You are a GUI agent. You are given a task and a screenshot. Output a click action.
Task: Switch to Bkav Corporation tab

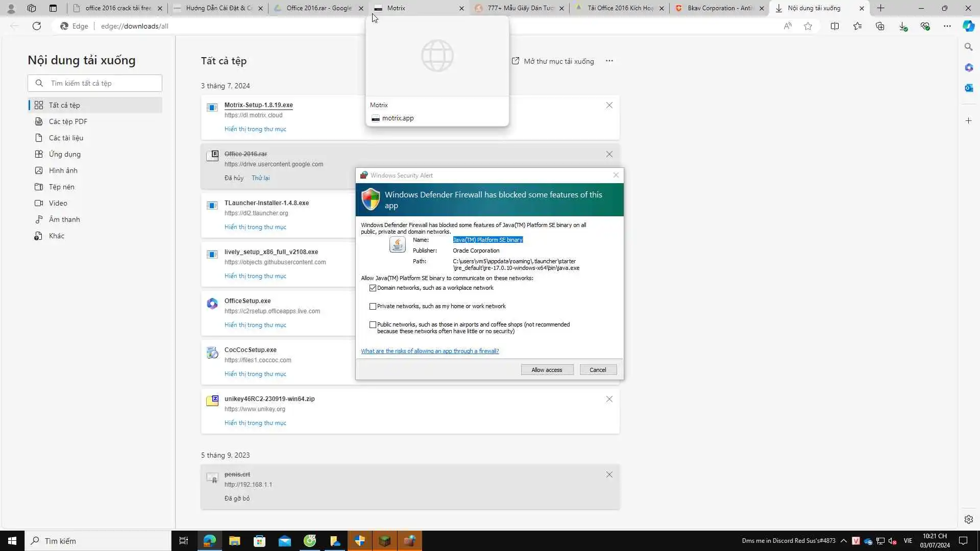click(718, 8)
